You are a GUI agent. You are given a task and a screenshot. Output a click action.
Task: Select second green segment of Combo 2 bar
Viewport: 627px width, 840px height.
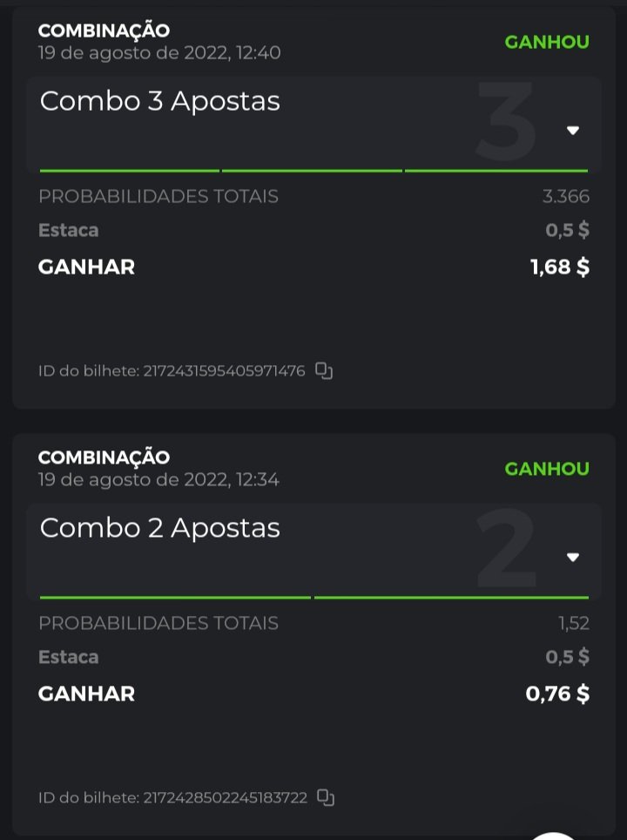(451, 598)
